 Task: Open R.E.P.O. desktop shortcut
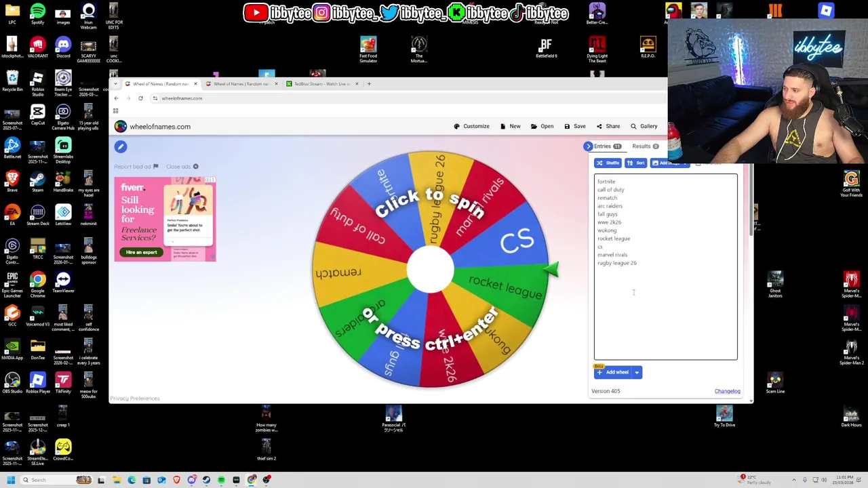[648, 48]
